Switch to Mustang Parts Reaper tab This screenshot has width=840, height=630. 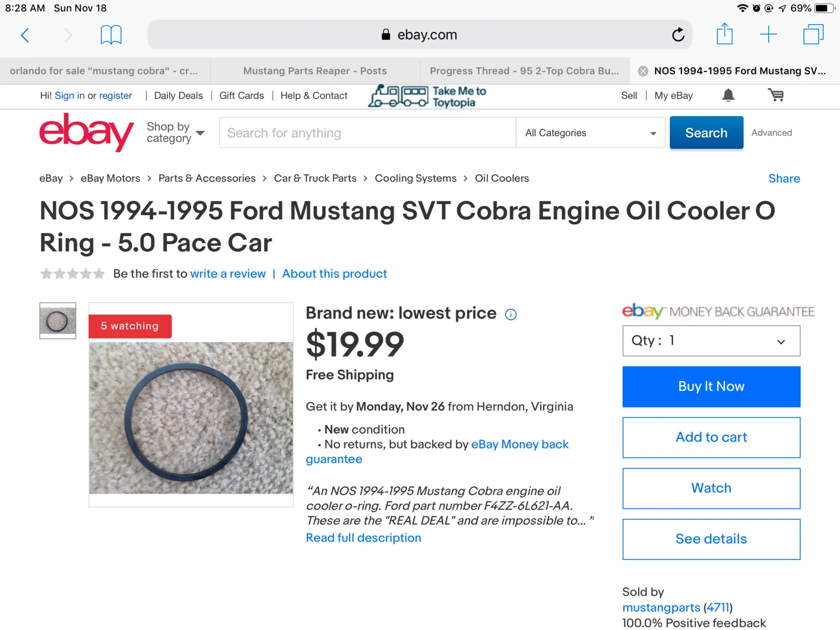(315, 71)
